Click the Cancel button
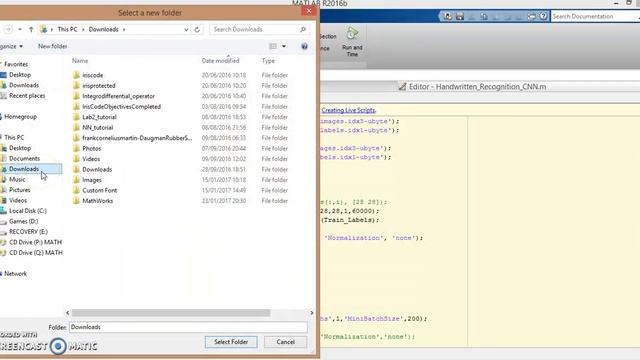Screen dimensions: 640x360 (285, 342)
